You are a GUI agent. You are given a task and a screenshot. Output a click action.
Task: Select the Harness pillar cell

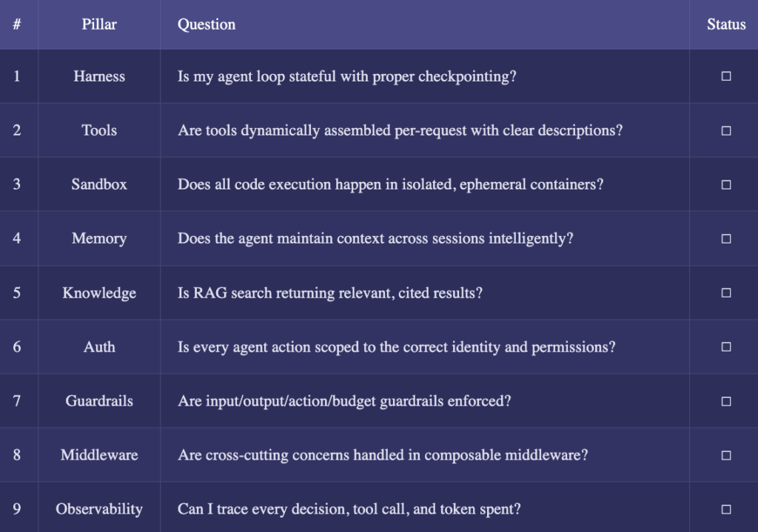99,76
